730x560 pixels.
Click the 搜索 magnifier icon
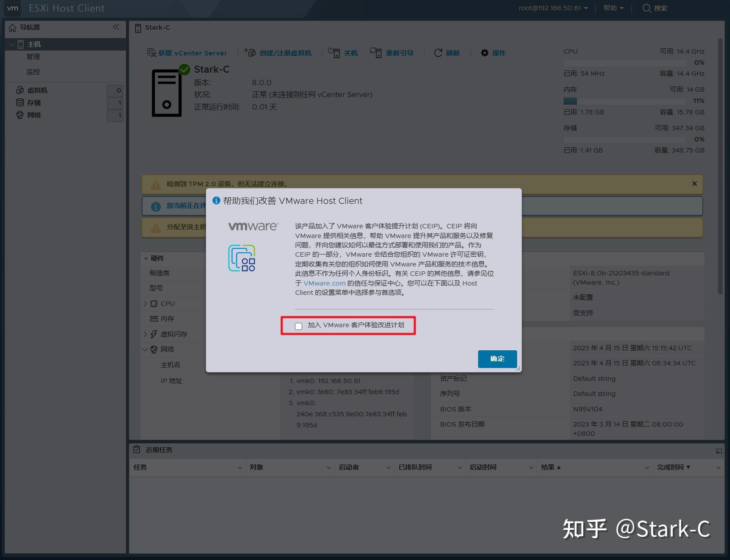[646, 8]
